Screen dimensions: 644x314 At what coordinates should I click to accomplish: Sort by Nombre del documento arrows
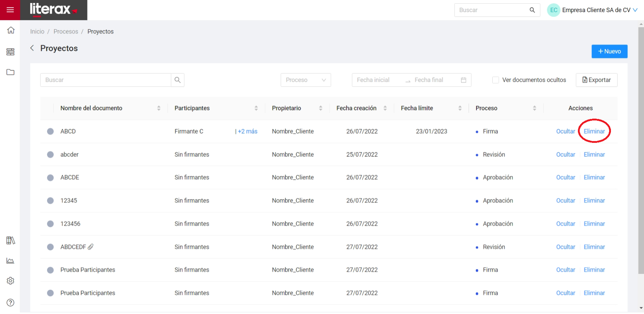[x=159, y=108]
